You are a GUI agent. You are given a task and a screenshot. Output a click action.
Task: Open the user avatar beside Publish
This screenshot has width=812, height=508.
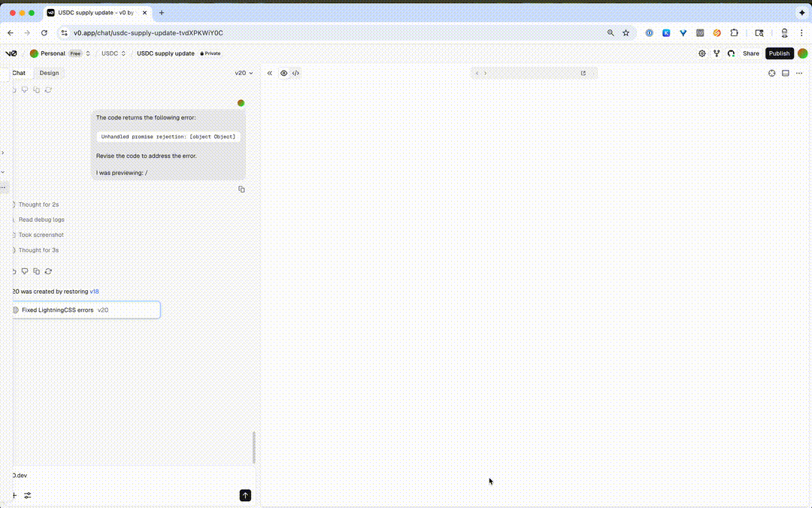802,53
